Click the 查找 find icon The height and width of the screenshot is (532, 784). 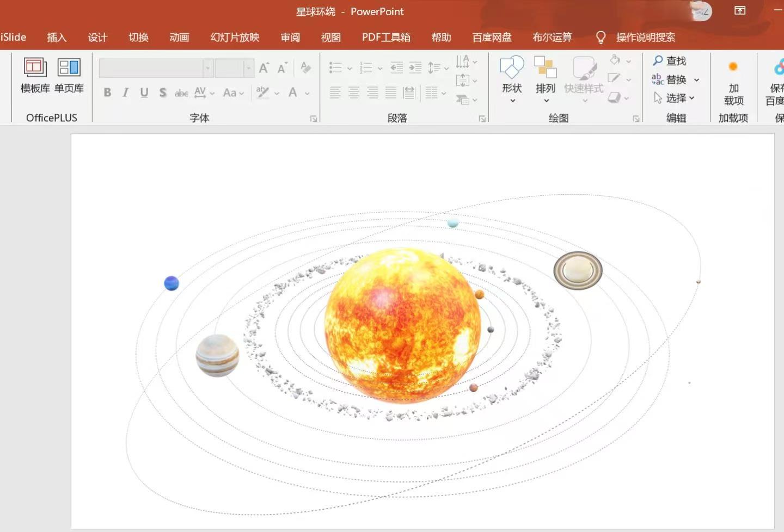point(658,60)
